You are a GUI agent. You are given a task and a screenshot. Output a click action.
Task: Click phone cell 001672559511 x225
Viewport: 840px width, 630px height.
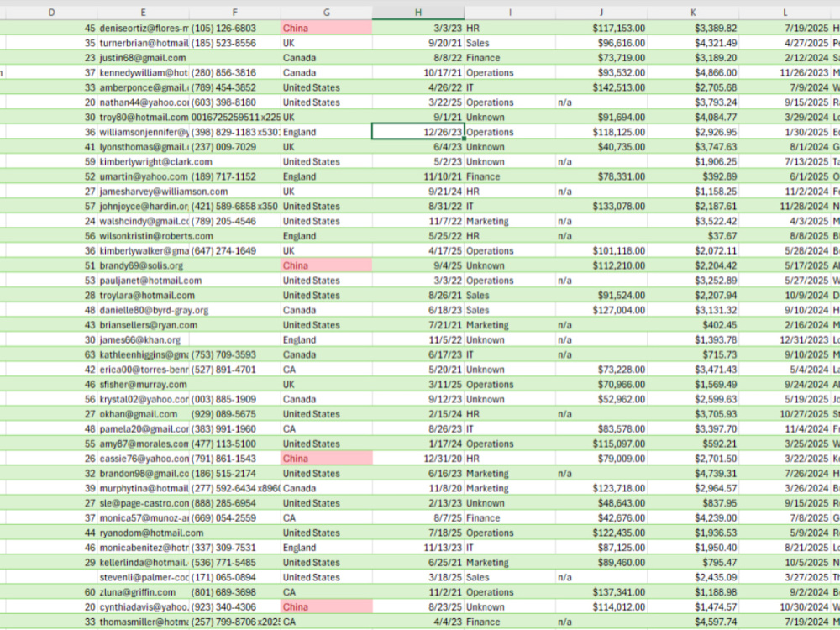[x=234, y=117]
